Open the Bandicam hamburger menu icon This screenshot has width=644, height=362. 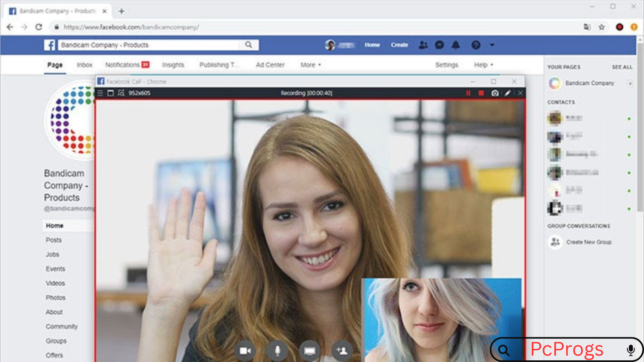[x=100, y=93]
